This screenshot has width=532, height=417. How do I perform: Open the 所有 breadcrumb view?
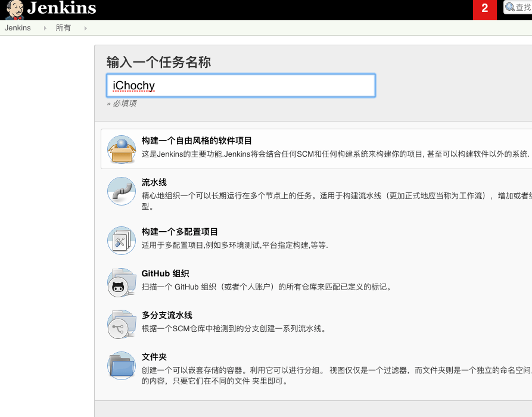tap(63, 27)
